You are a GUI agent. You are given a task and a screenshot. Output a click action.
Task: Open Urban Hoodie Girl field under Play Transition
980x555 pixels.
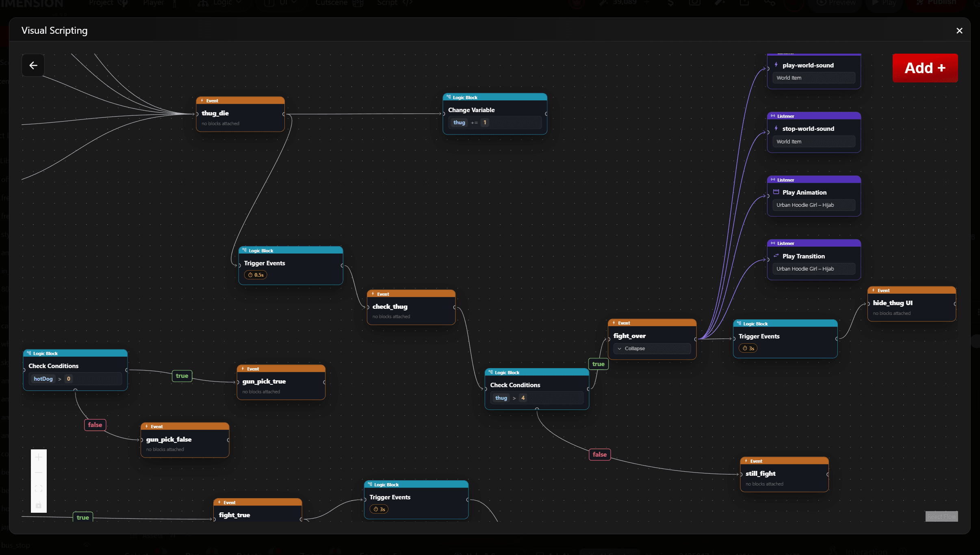pyautogui.click(x=813, y=269)
